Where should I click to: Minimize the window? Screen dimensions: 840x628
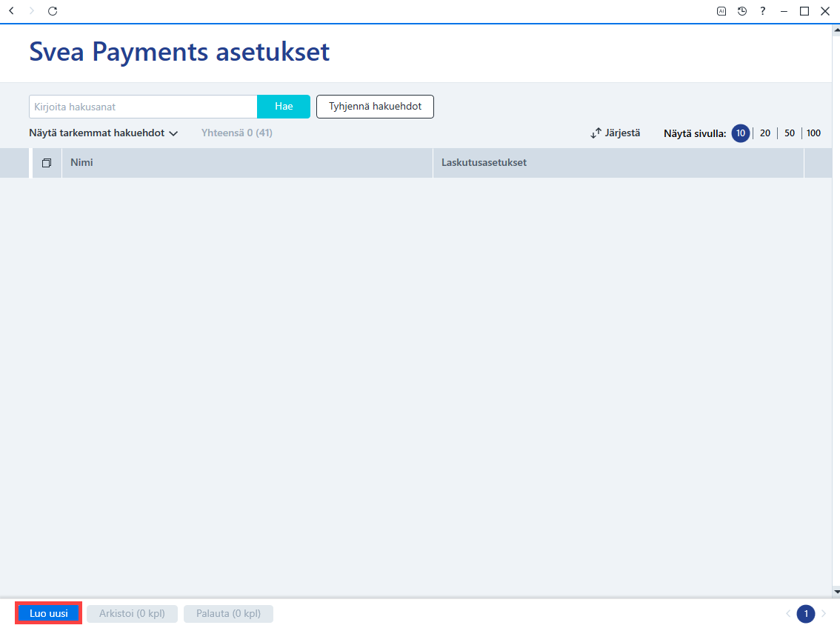[784, 11]
